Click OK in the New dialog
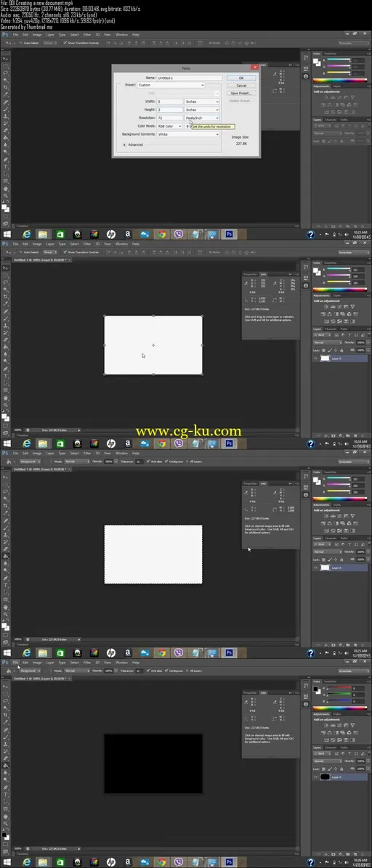The width and height of the screenshot is (372, 868). coord(241,78)
